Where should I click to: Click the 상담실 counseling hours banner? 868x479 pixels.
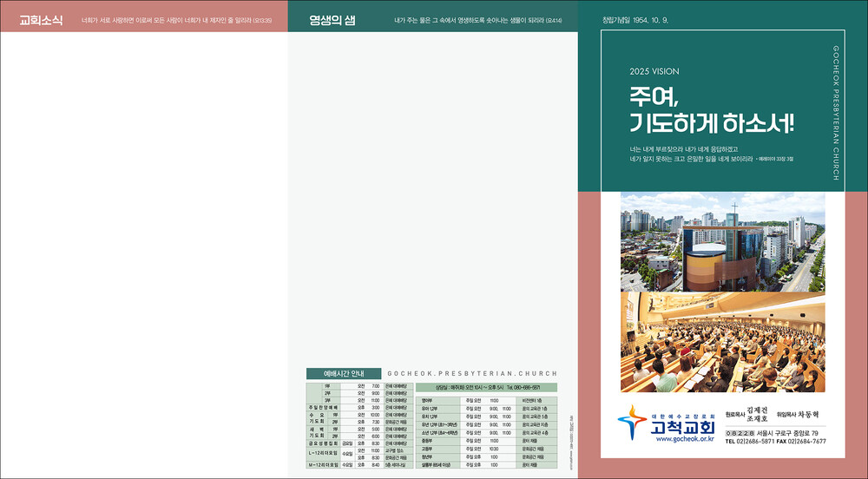pos(486,387)
